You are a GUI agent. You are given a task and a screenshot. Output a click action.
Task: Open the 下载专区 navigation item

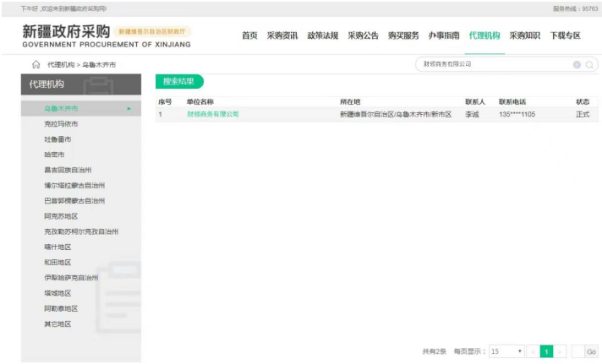[565, 35]
